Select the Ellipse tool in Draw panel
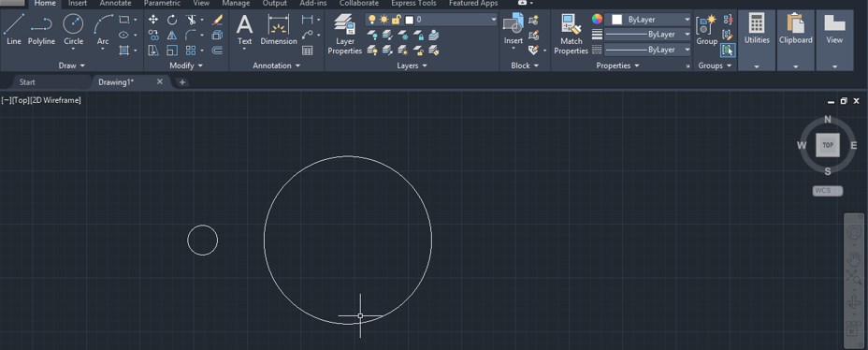 pos(124,35)
